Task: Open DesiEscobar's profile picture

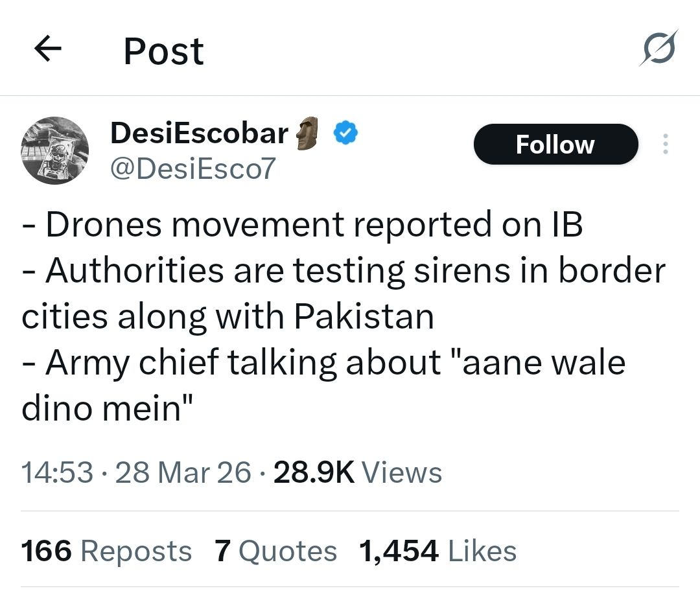Action: click(55, 150)
